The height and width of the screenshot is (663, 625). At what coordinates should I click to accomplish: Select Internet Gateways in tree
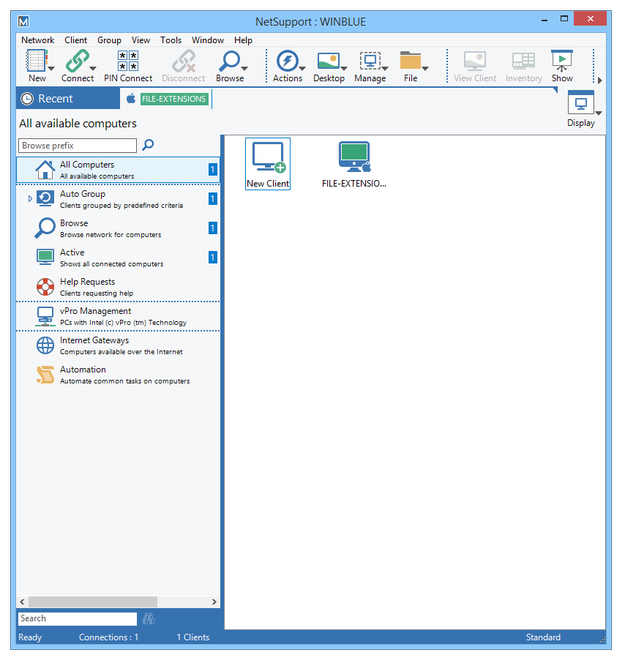[x=118, y=345]
